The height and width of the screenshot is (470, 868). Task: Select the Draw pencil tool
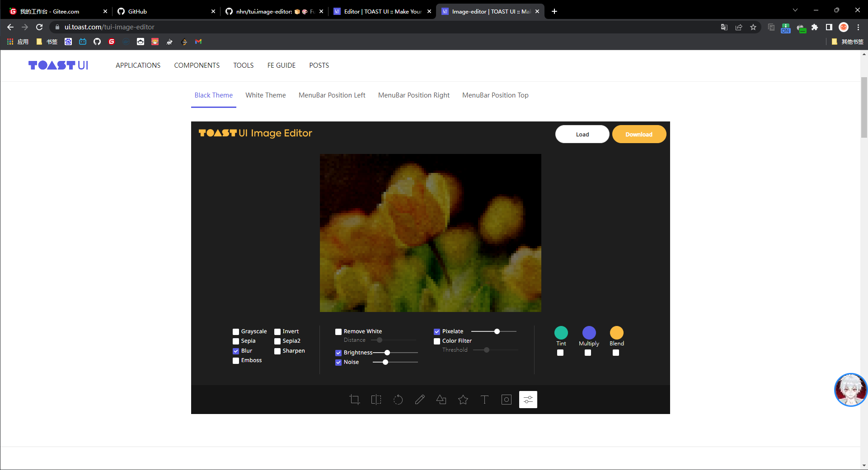(420, 400)
